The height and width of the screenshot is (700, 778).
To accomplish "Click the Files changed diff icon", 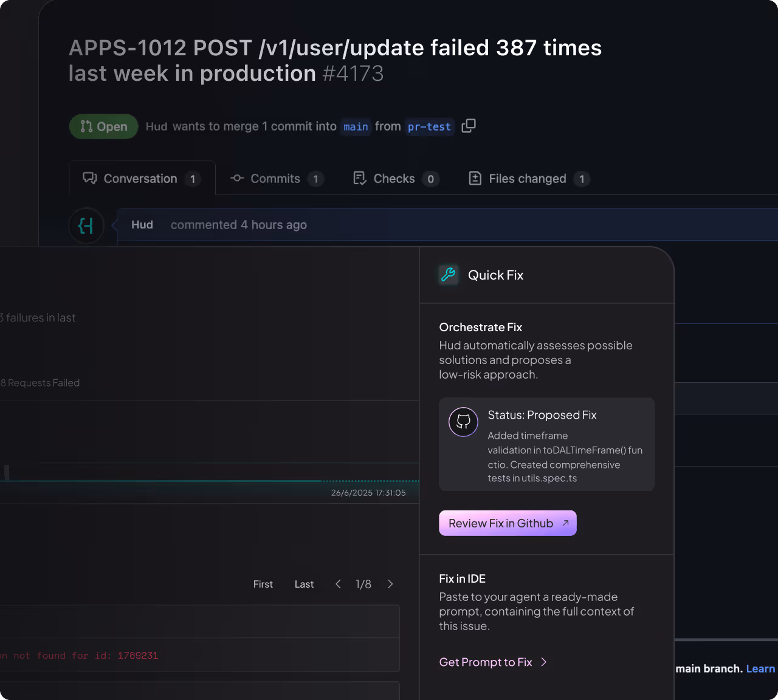I will click(x=475, y=178).
